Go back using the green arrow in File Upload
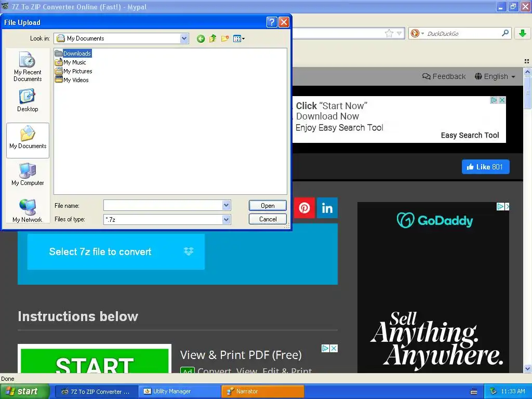The height and width of the screenshot is (399, 532). tap(201, 38)
